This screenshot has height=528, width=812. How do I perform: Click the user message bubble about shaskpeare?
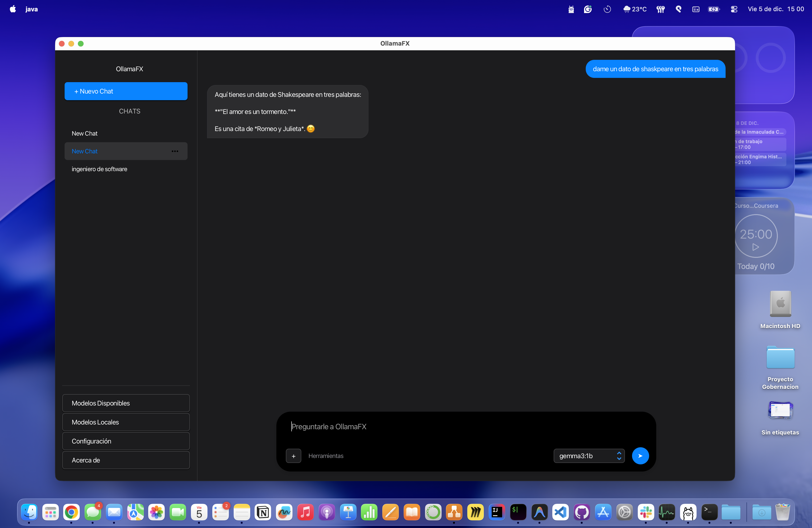(655, 69)
